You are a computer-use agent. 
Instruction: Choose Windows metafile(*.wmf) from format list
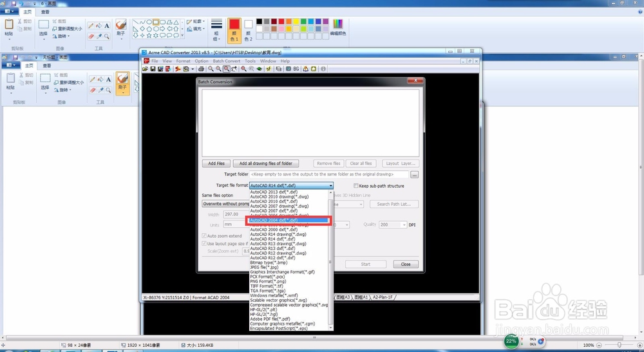274,295
